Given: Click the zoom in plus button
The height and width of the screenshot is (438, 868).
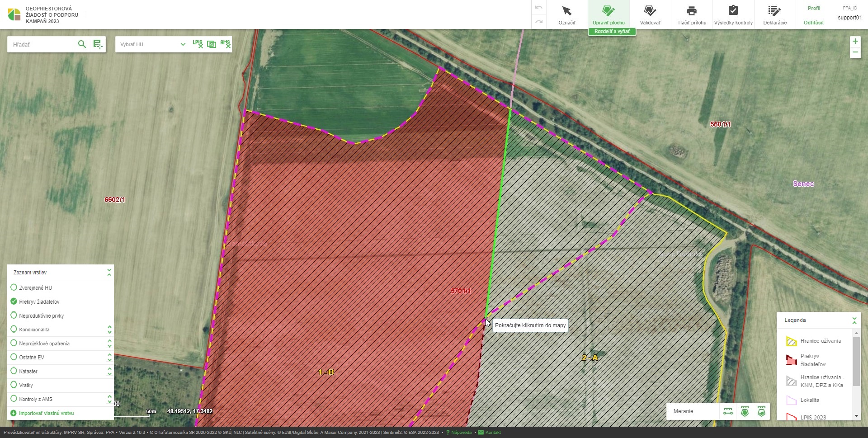Looking at the screenshot, I should pyautogui.click(x=855, y=42).
